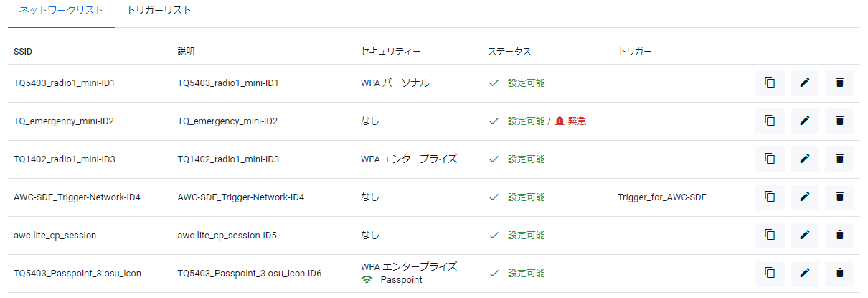Duplicate the AWC-SDF_Trigger-Network-ID4 entry
The image size is (868, 298).
pyautogui.click(x=770, y=196)
